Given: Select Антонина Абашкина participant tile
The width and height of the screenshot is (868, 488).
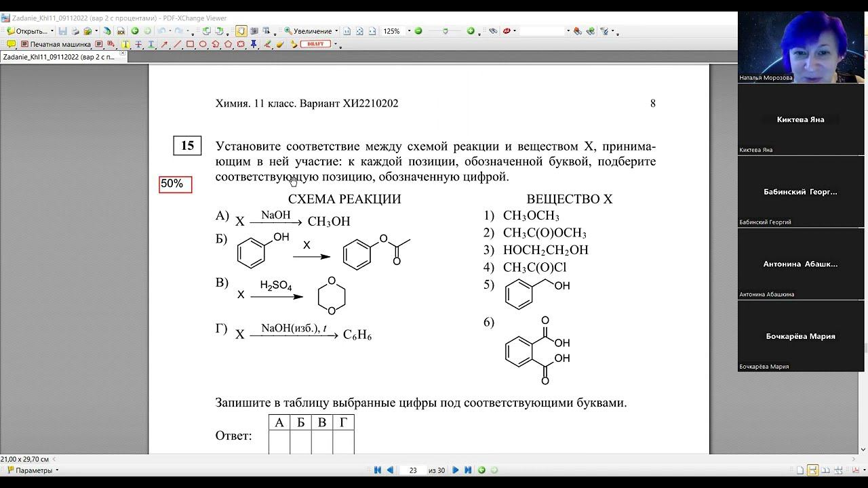Looking at the screenshot, I should [801, 264].
